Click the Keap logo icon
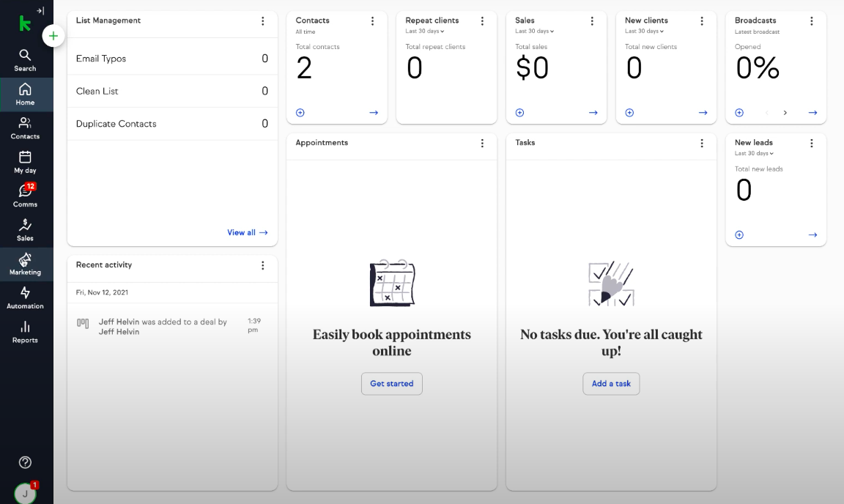The height and width of the screenshot is (504, 844). (x=25, y=23)
